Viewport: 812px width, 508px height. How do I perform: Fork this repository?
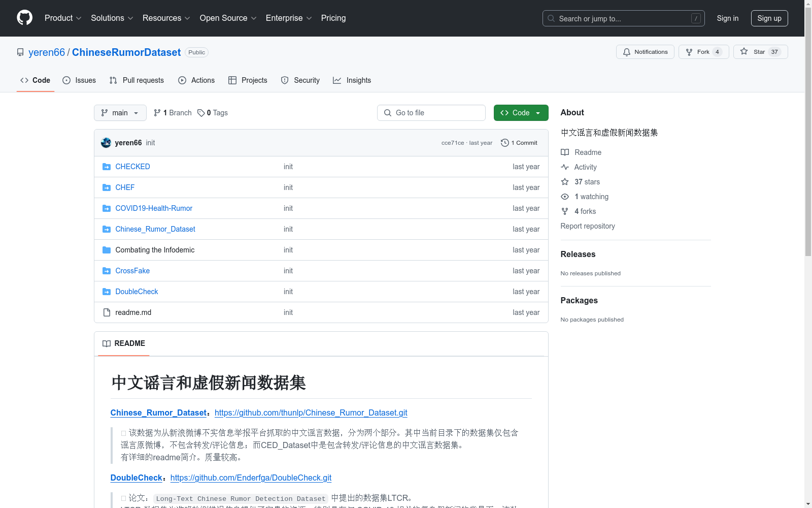pos(703,52)
